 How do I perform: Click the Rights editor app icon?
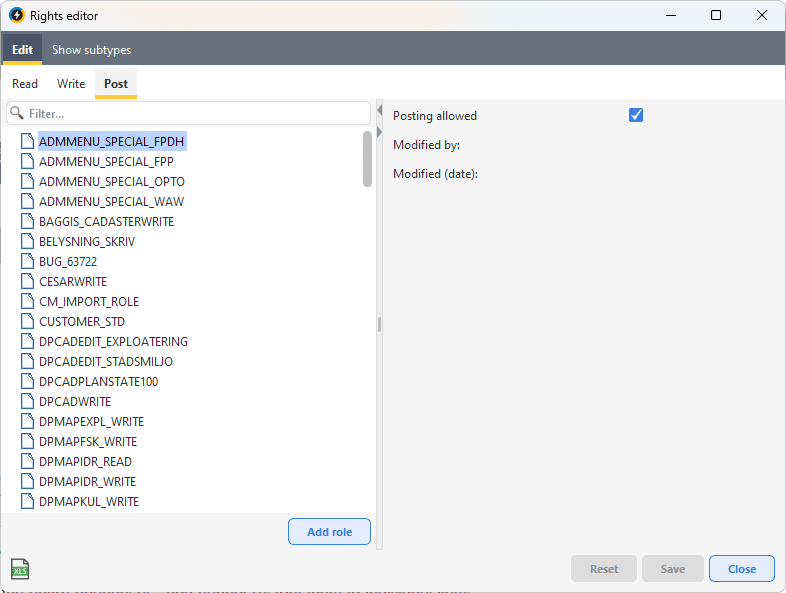point(16,16)
